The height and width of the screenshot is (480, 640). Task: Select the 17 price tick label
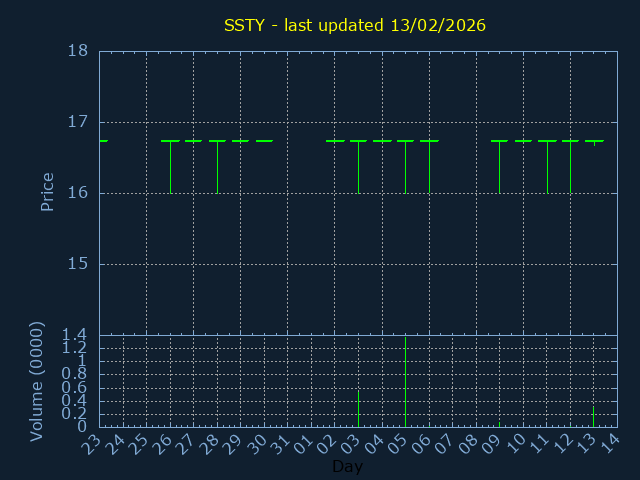coord(78,122)
